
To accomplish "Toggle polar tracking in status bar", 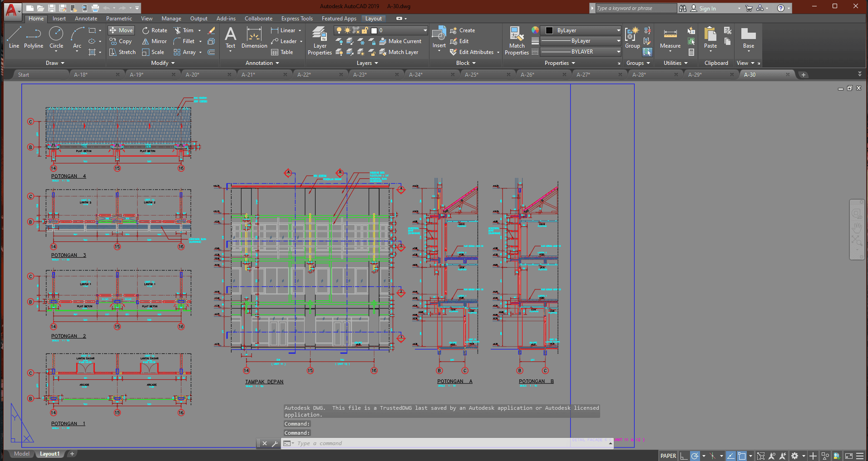I will pyautogui.click(x=695, y=456).
